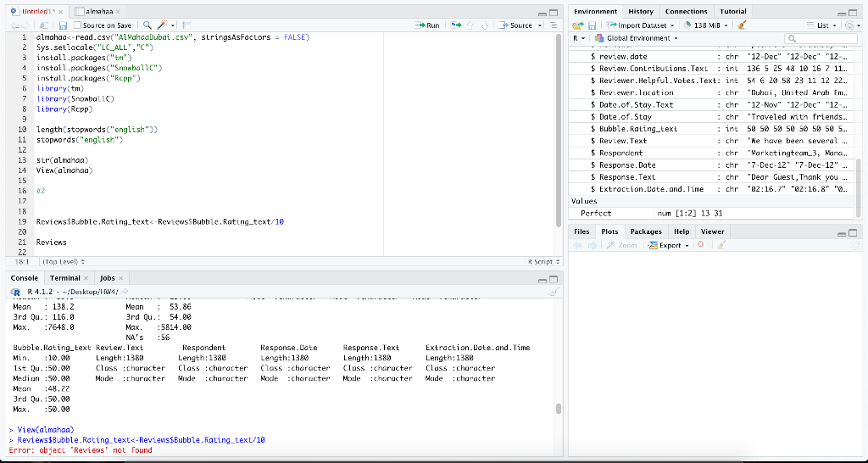Open the Tutorial tab

pos(733,12)
